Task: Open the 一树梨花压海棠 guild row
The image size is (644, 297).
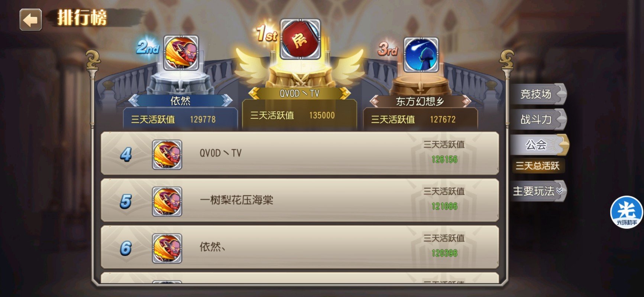Action: click(300, 200)
